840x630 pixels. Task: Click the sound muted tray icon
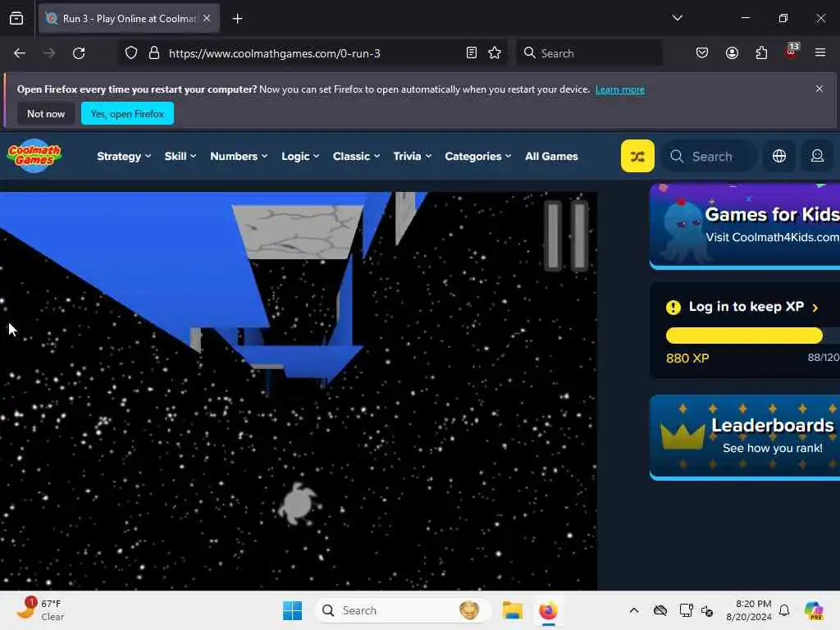707,610
